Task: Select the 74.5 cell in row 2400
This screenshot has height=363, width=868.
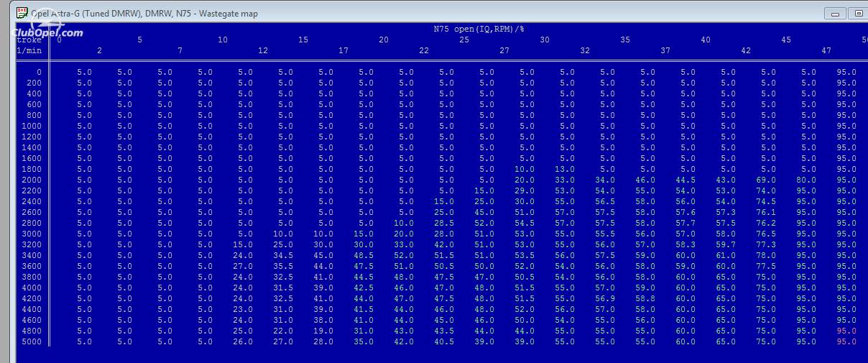Action: coord(766,202)
